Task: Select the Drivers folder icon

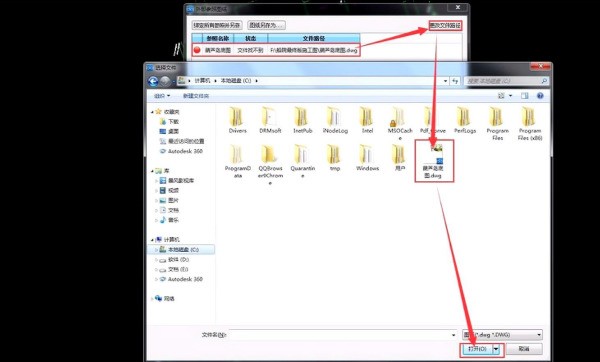Action: pos(237,116)
